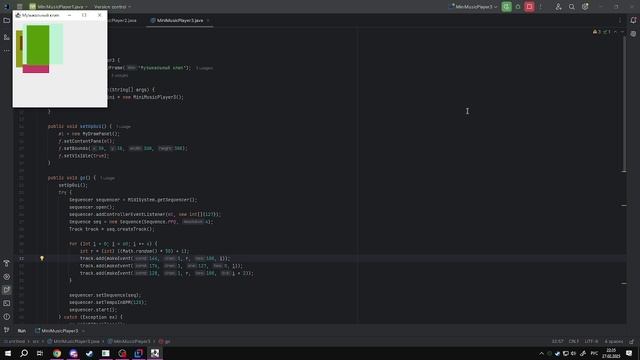Open the project name dropdown in title bar

(58, 7)
